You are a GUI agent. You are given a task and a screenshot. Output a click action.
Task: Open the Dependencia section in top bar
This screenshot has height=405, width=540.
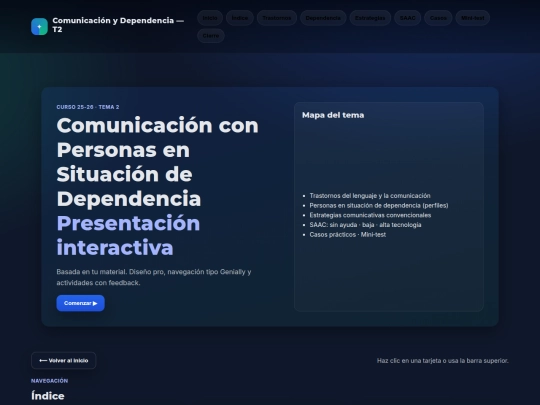(323, 18)
